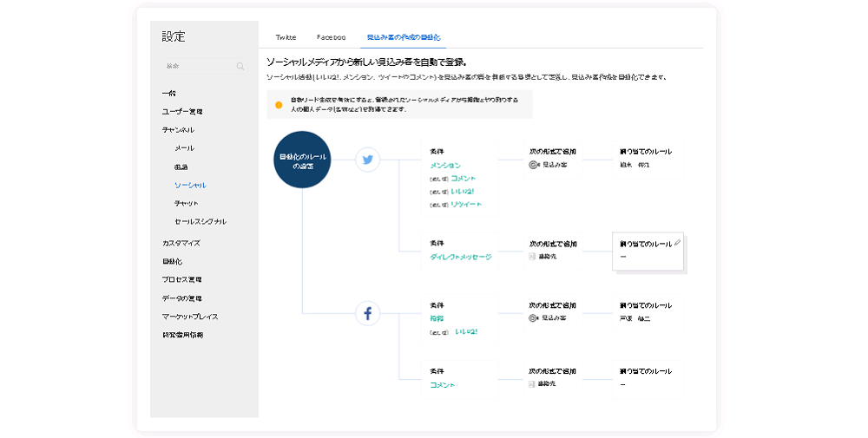The width and height of the screenshot is (868, 438).
Task: Click the いいね! condition link in Twitter block
Action: click(463, 192)
